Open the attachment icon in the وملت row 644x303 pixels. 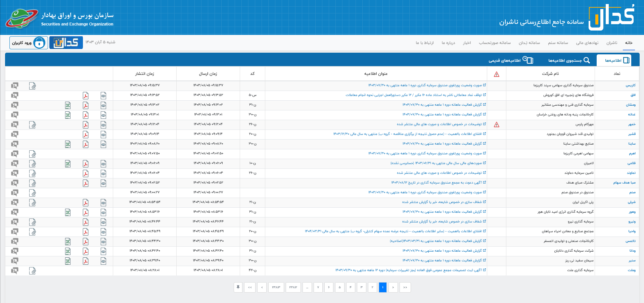tap(32, 271)
